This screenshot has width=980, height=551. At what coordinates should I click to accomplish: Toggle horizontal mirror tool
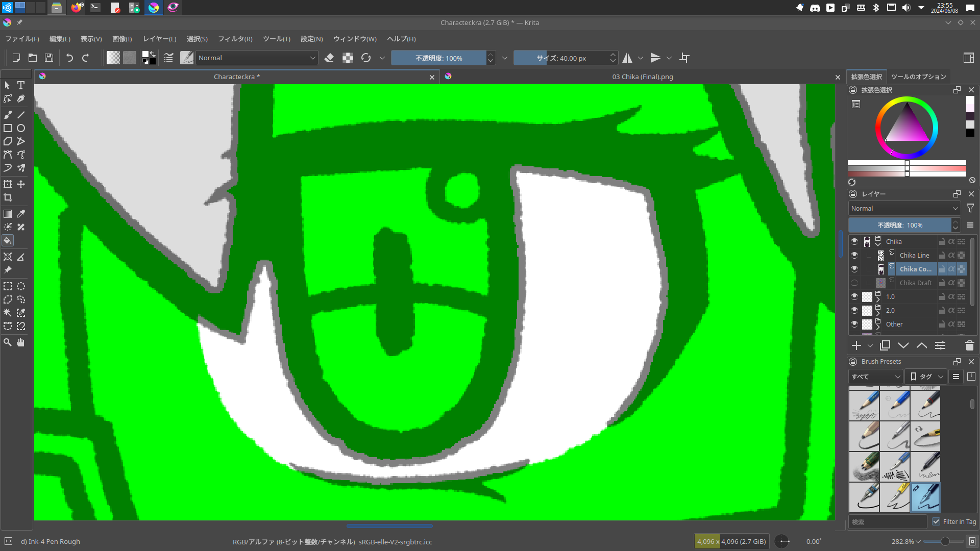[x=627, y=58]
